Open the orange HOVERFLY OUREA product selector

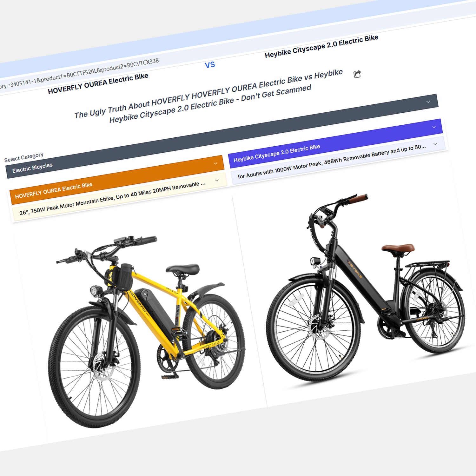pyautogui.click(x=117, y=180)
